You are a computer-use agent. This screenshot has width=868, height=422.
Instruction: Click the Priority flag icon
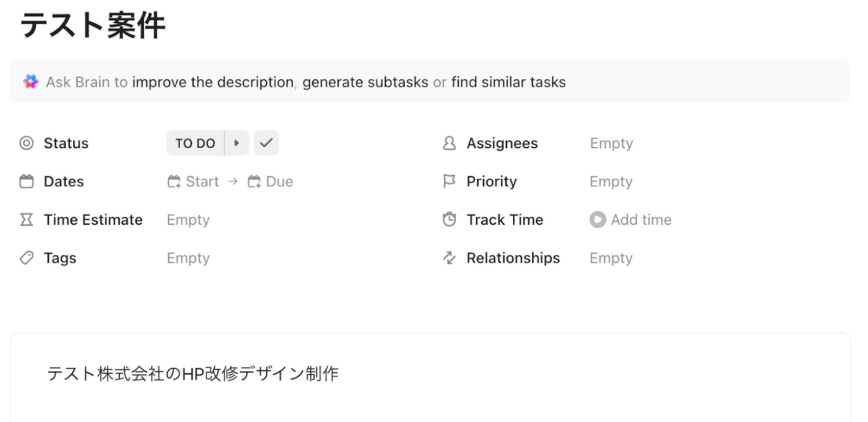click(x=449, y=181)
